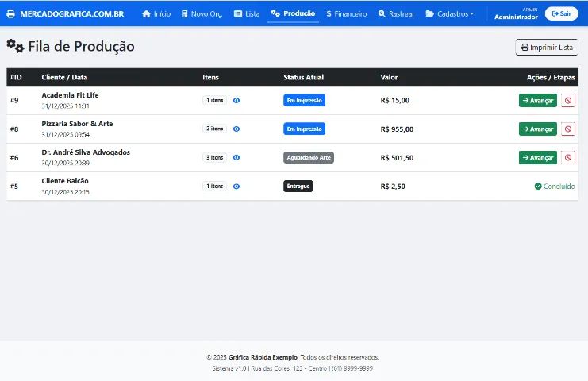Click the date 30/12/2025 20:15
The image size is (588, 381).
[66, 192]
